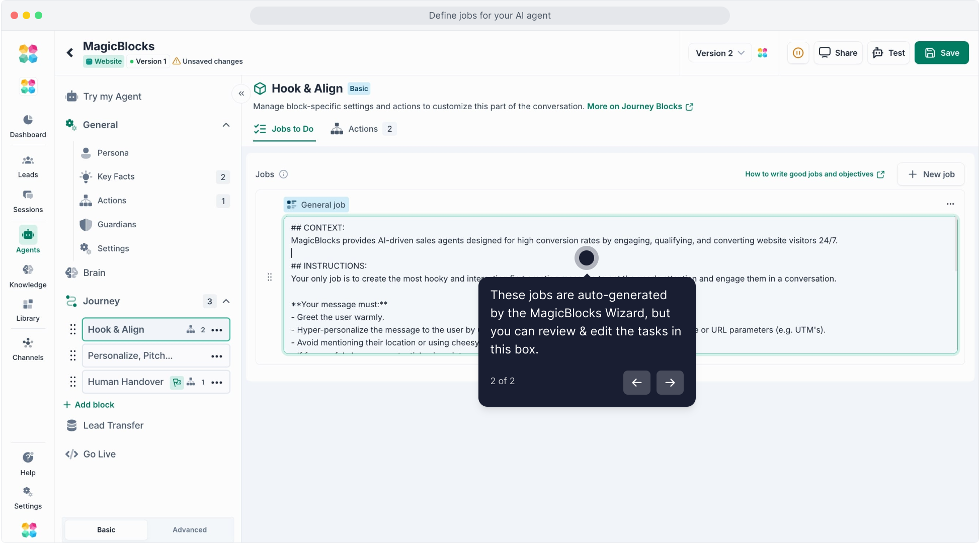Select the Jobs to Do tab
Viewport: 980px width, 543px height.
(x=284, y=129)
